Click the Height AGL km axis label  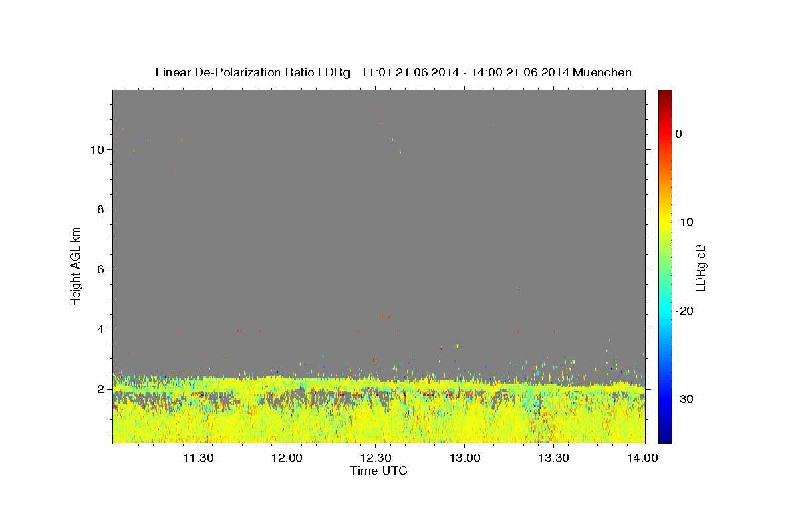[76, 266]
